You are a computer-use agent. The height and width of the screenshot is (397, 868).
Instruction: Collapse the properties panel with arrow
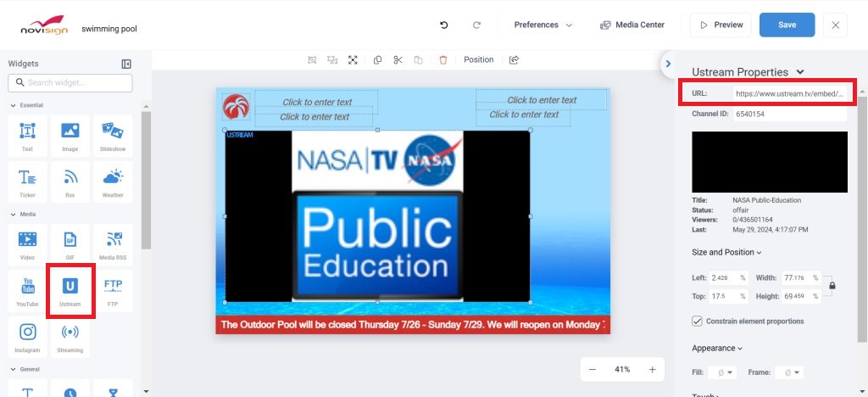pos(668,64)
